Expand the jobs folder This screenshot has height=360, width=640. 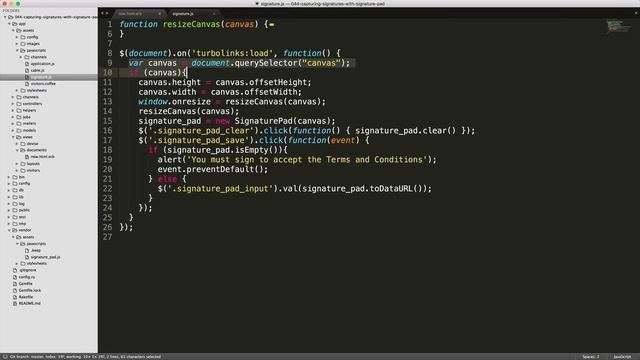[x=13, y=117]
